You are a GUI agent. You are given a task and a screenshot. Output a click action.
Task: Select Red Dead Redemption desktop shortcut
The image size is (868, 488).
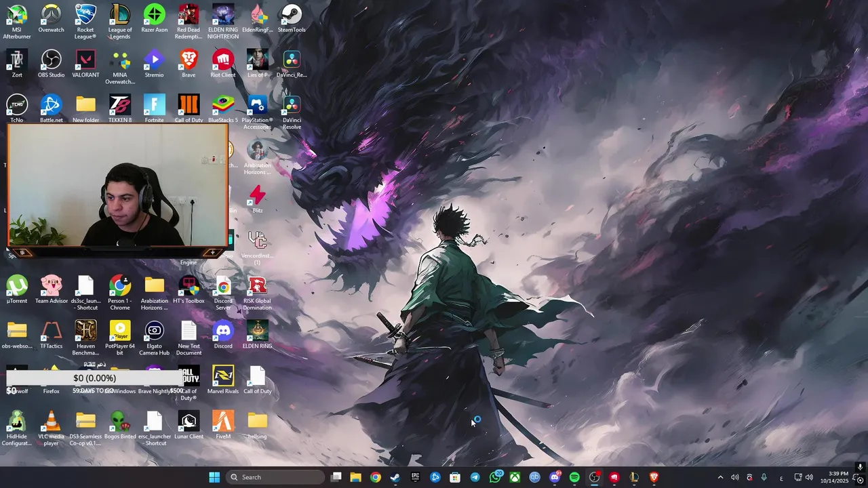pos(189,22)
